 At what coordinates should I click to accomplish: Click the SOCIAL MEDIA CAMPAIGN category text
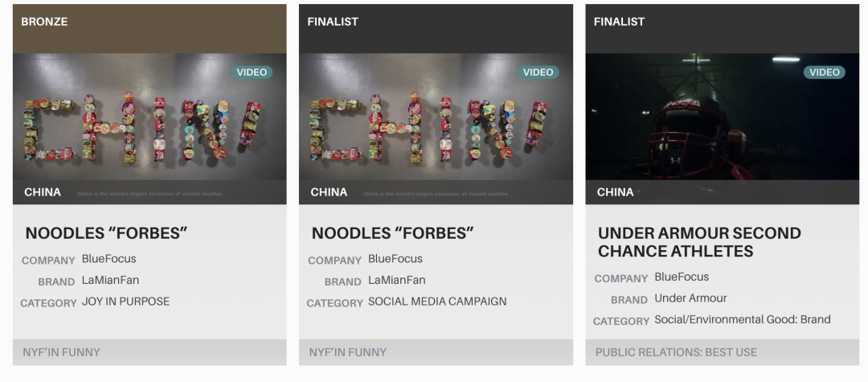coord(437,302)
